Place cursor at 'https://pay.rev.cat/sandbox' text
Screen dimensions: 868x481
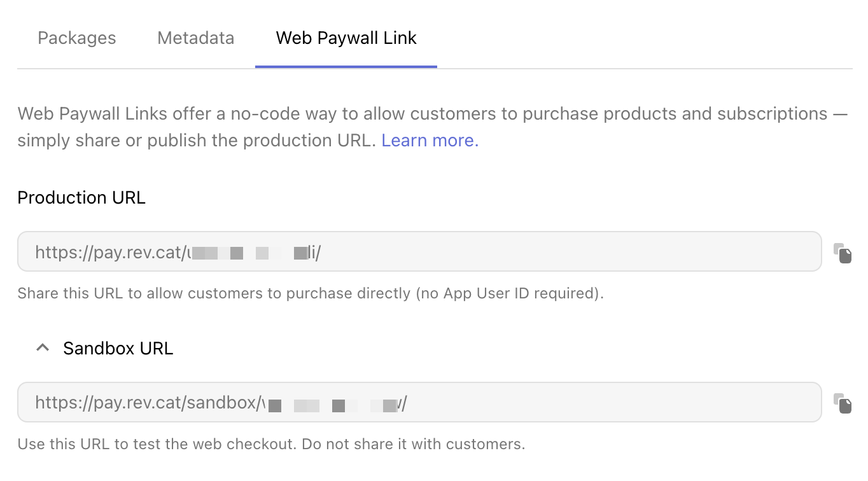(x=146, y=403)
